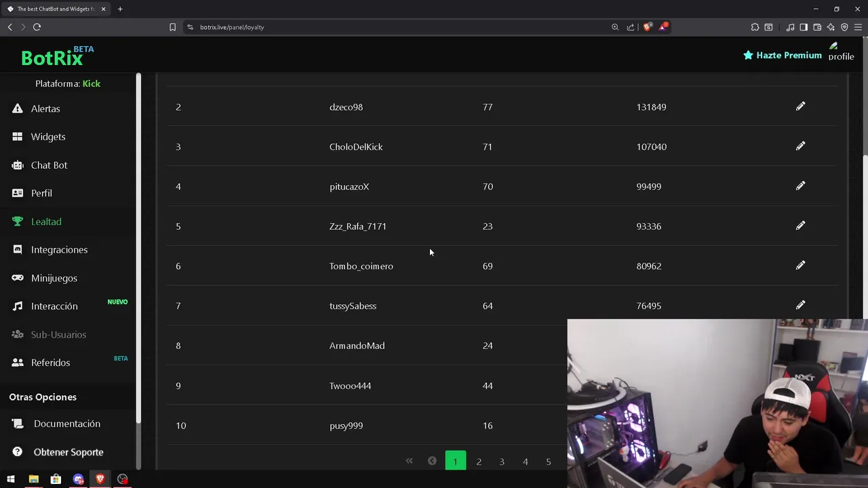Open OBS Studio from taskbar

coord(123,479)
